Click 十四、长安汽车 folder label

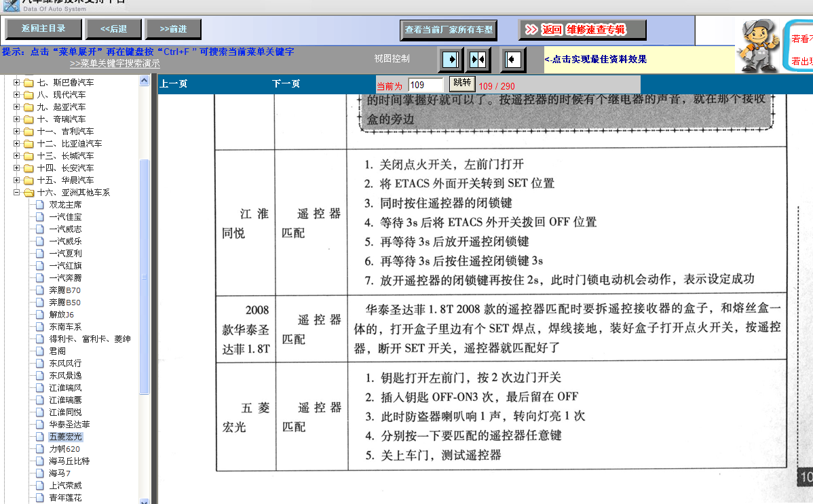tap(65, 168)
